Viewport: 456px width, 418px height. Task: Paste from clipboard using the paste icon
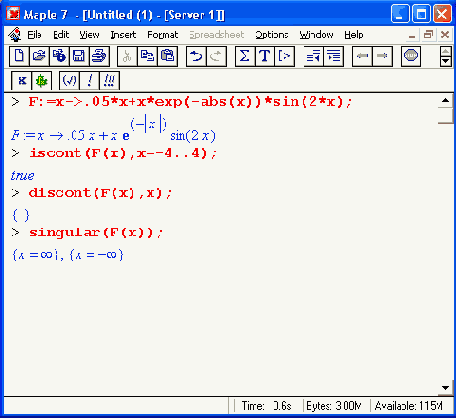[167, 56]
